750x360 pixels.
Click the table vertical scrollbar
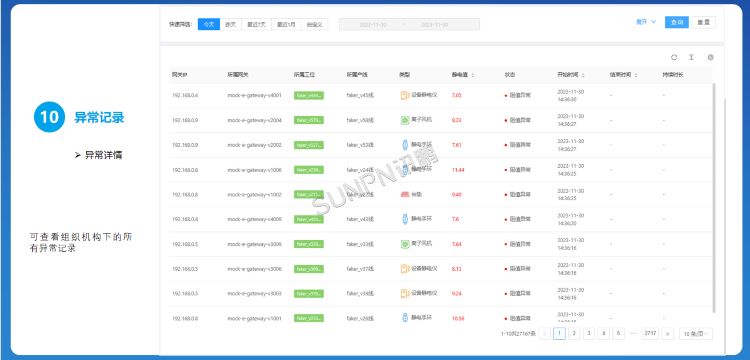click(714, 198)
